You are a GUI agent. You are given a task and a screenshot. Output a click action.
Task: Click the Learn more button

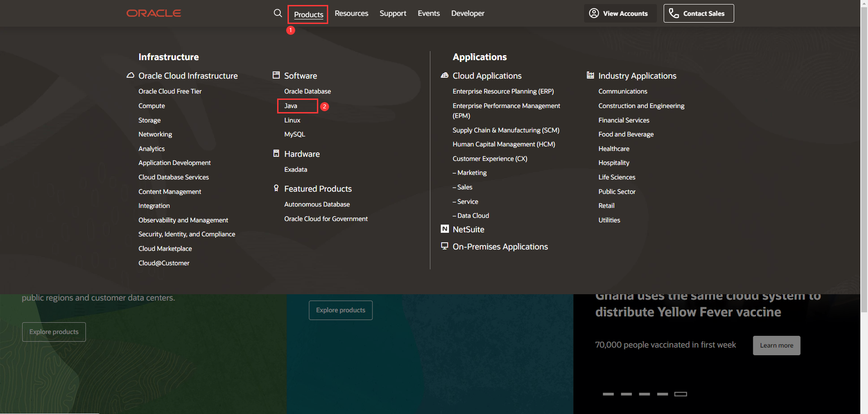[x=776, y=345]
